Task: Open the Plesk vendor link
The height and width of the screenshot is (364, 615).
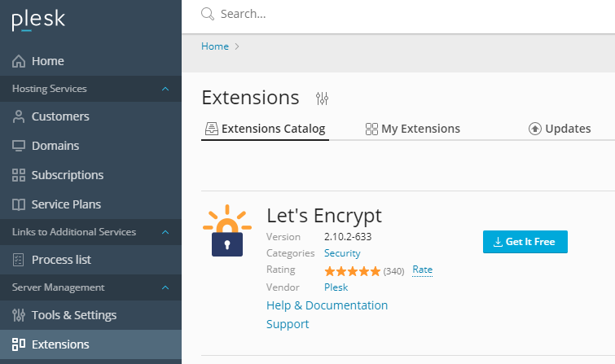Action: 336,287
